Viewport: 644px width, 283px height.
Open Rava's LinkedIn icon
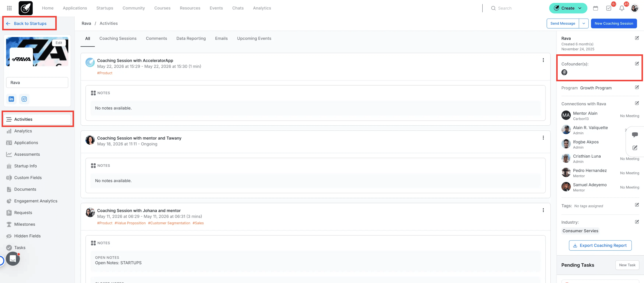(x=11, y=99)
